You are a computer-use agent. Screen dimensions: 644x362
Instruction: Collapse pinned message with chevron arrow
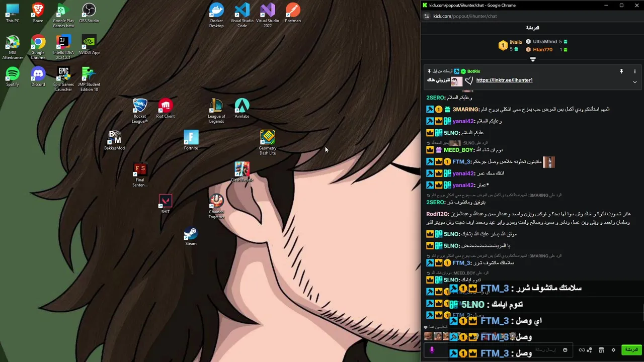[x=635, y=82]
